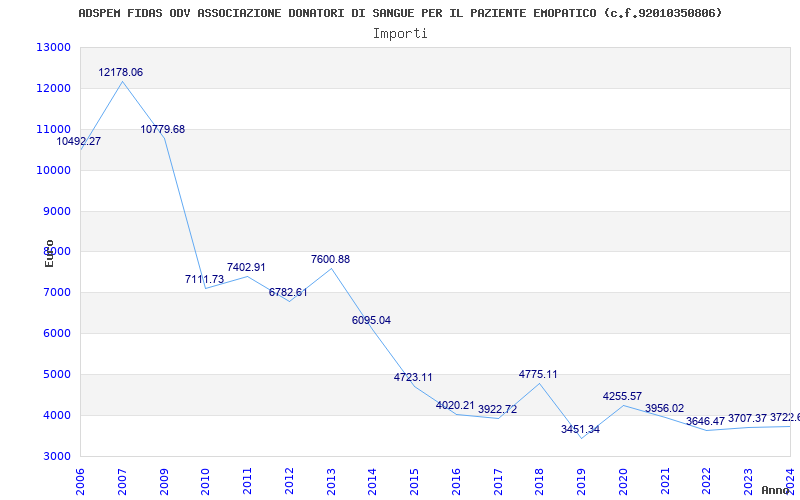The width and height of the screenshot is (800, 500).
Task: Click the 2013 year tick on x-axis
Action: coord(331,478)
